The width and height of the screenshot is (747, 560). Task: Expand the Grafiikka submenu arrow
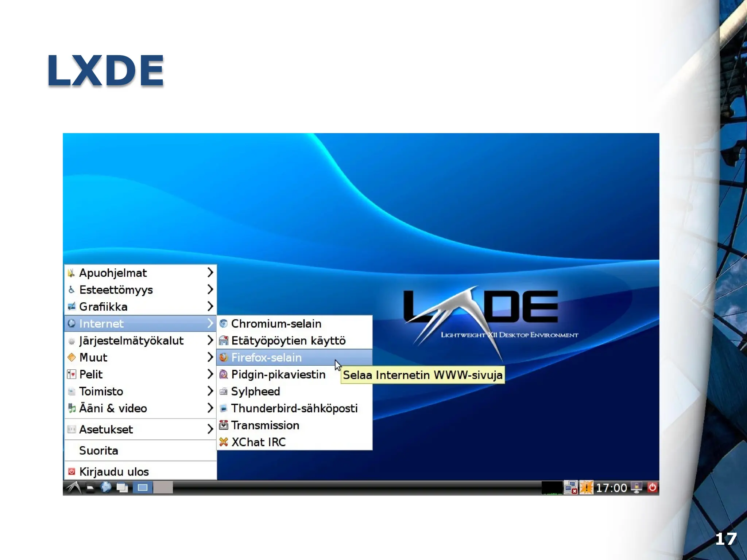click(210, 306)
